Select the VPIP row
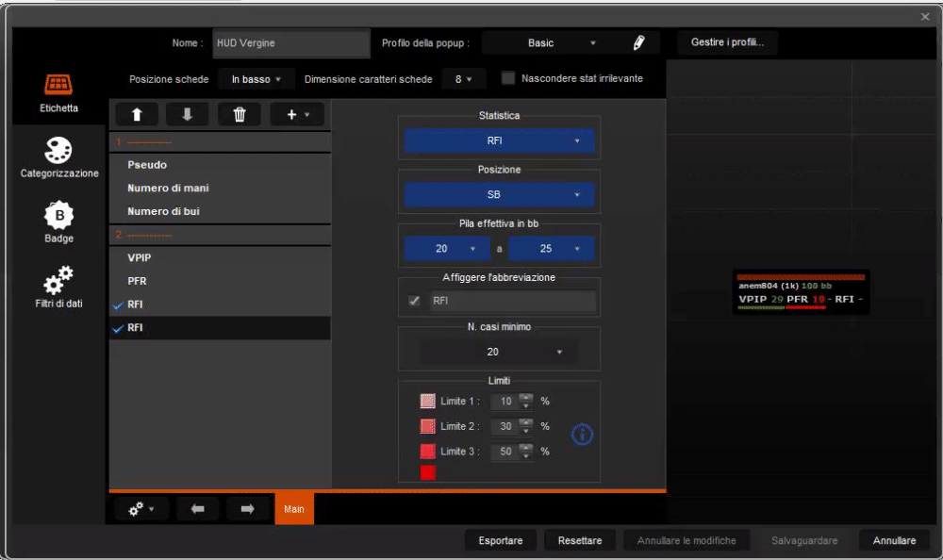 [x=220, y=258]
